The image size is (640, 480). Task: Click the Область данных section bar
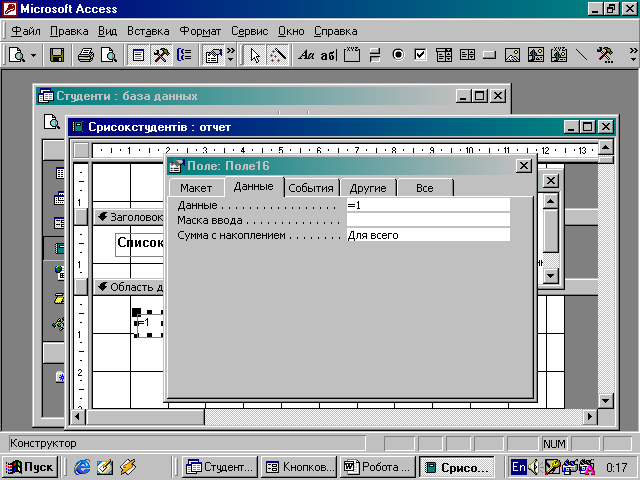pos(129,287)
